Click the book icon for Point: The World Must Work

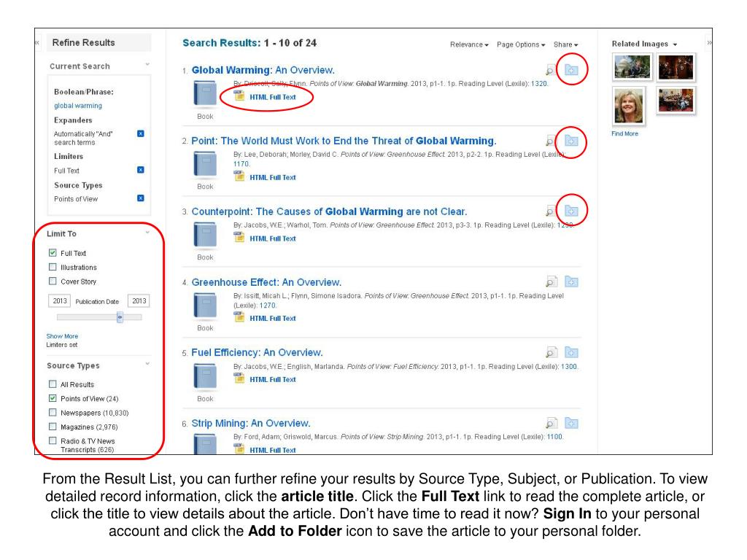(x=205, y=164)
